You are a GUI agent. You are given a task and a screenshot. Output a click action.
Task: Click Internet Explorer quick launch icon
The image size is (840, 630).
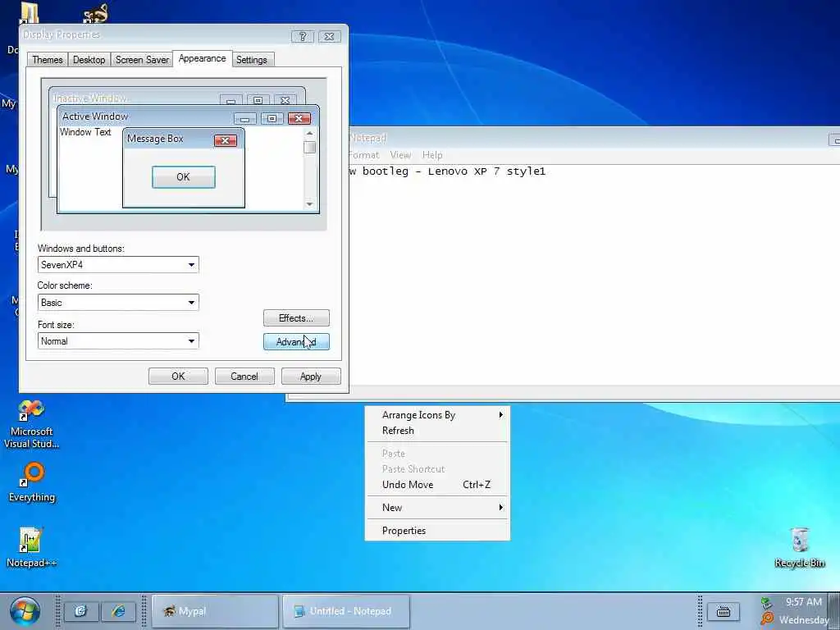click(x=118, y=611)
